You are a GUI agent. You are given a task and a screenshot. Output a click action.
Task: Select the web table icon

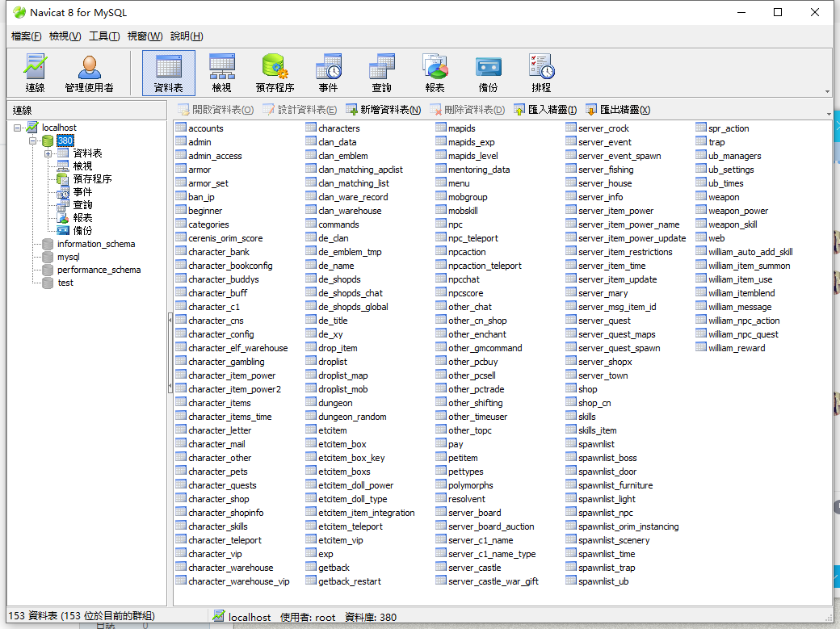pyautogui.click(x=701, y=238)
